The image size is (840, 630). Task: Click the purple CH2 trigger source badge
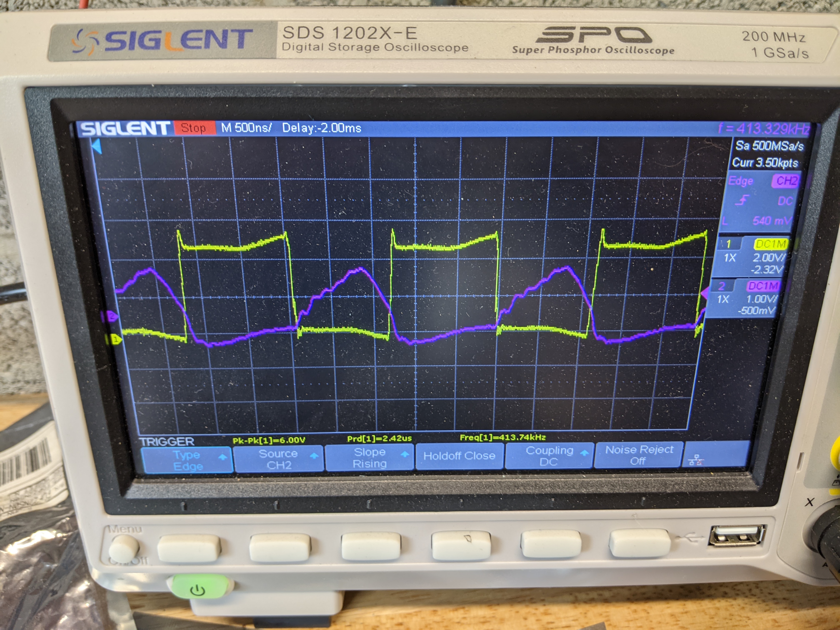(x=785, y=181)
